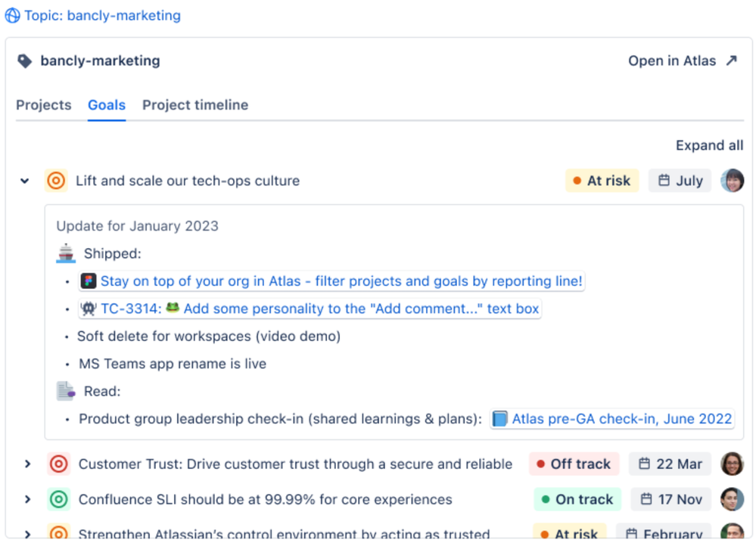The width and height of the screenshot is (756, 543).
Task: Click calendar icon in the July badge
Action: tap(664, 180)
